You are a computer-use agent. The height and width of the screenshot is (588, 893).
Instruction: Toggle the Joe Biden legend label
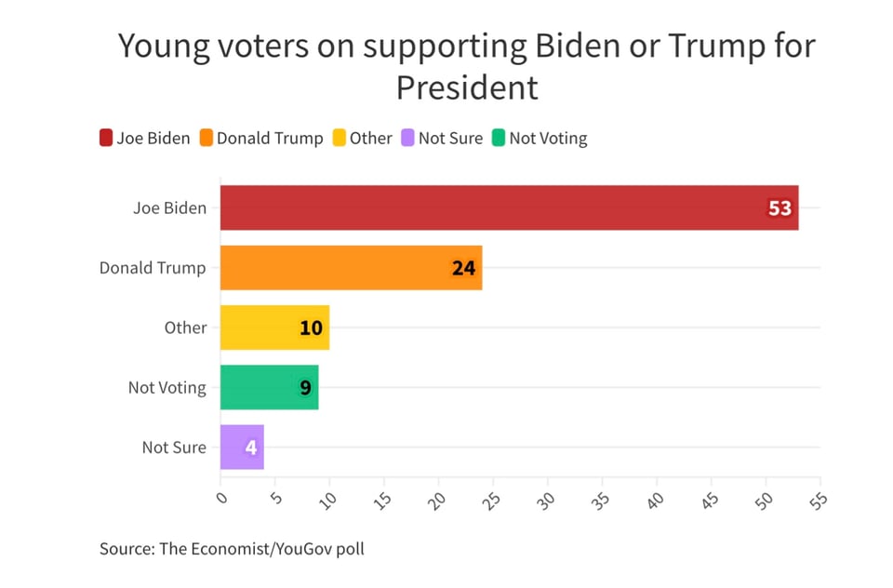coord(153,139)
